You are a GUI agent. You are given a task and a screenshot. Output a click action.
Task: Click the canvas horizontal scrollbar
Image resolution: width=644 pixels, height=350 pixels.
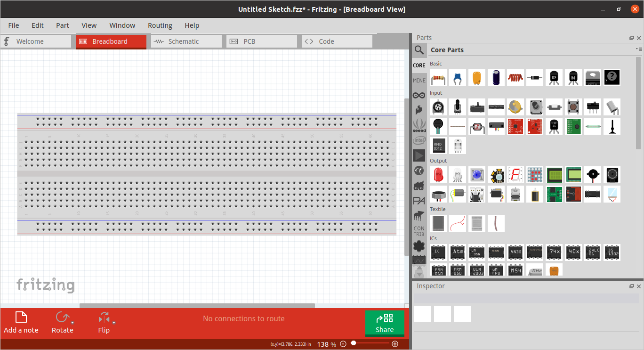pyautogui.click(x=197, y=306)
